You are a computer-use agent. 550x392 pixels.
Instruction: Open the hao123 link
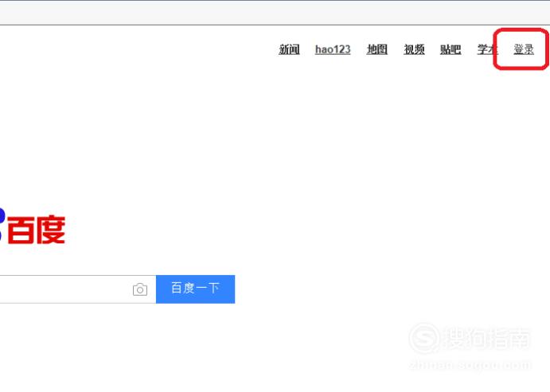click(333, 49)
